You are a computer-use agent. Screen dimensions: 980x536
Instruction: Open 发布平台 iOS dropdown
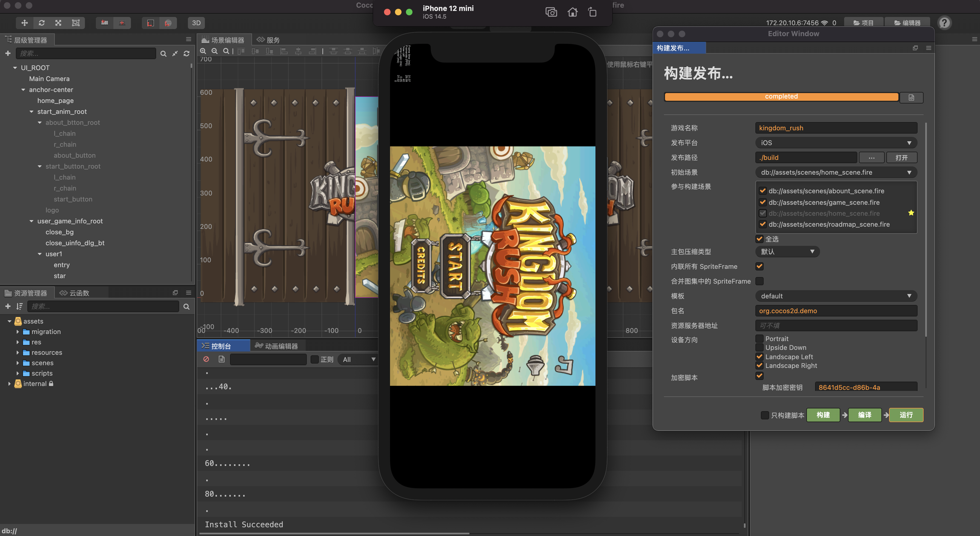pyautogui.click(x=836, y=143)
